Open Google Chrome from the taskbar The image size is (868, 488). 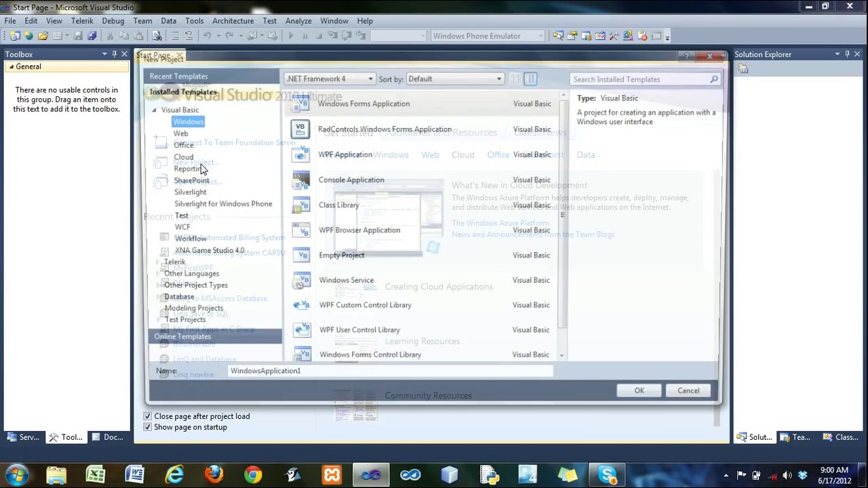(x=253, y=474)
